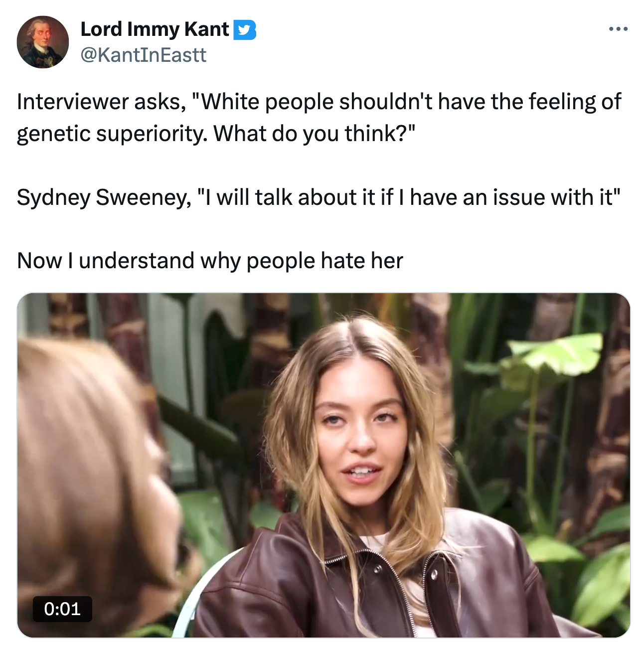
Task: Click the blue verified badge next to Lord Immy Kant
Action: pos(245,30)
